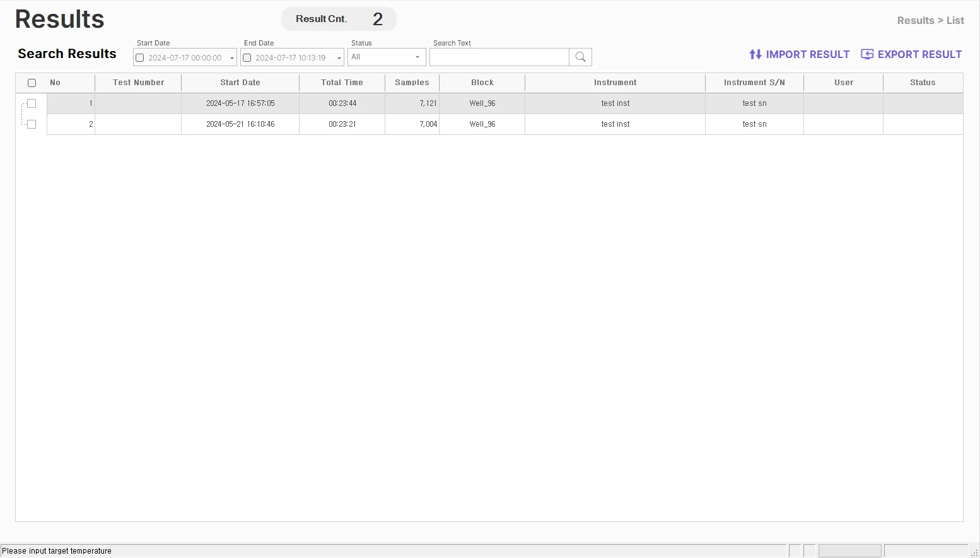This screenshot has width=980, height=558.
Task: Sort by the Block column header
Action: click(x=482, y=83)
